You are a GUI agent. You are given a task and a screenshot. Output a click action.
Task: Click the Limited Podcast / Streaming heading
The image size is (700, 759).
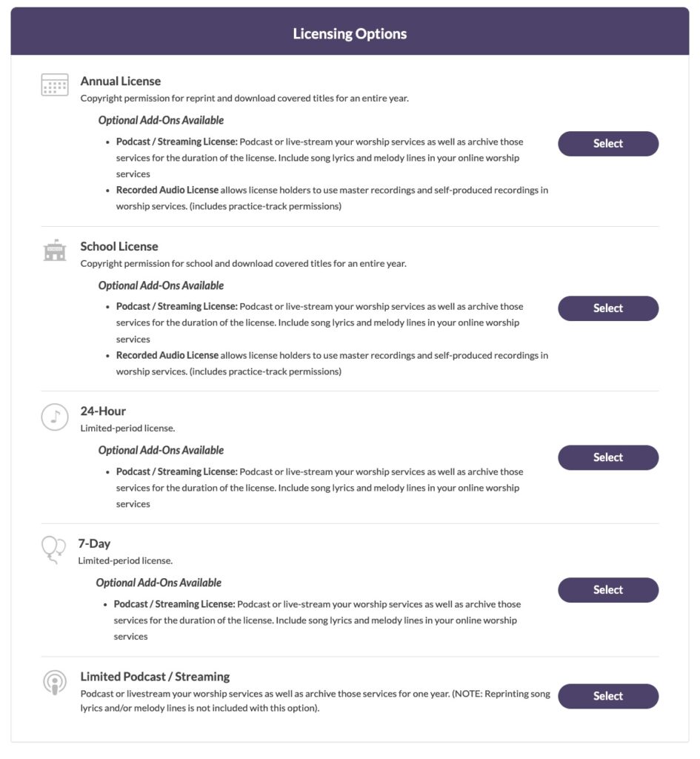click(155, 676)
